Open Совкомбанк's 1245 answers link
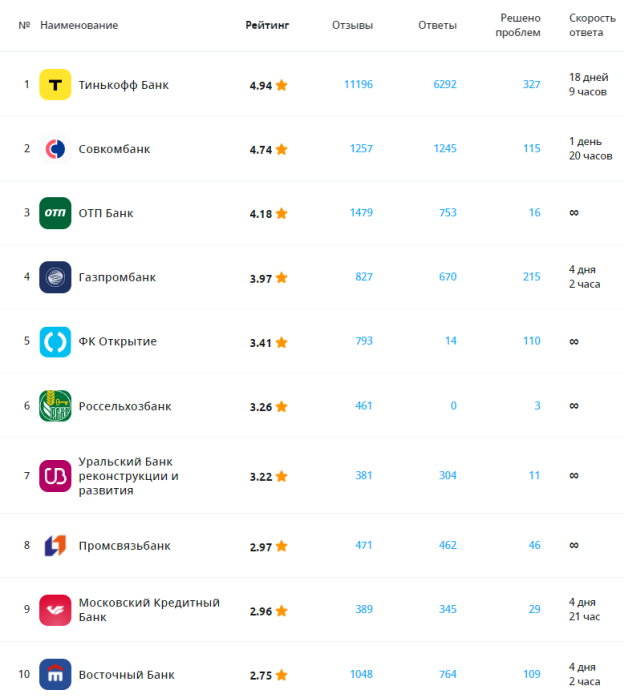This screenshot has width=624, height=699. (445, 148)
